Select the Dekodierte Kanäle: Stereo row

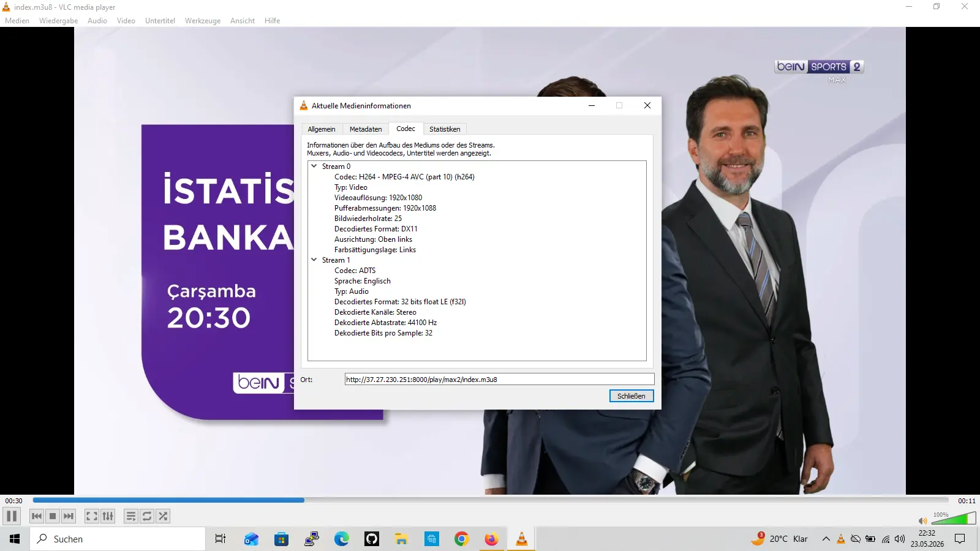(x=375, y=312)
